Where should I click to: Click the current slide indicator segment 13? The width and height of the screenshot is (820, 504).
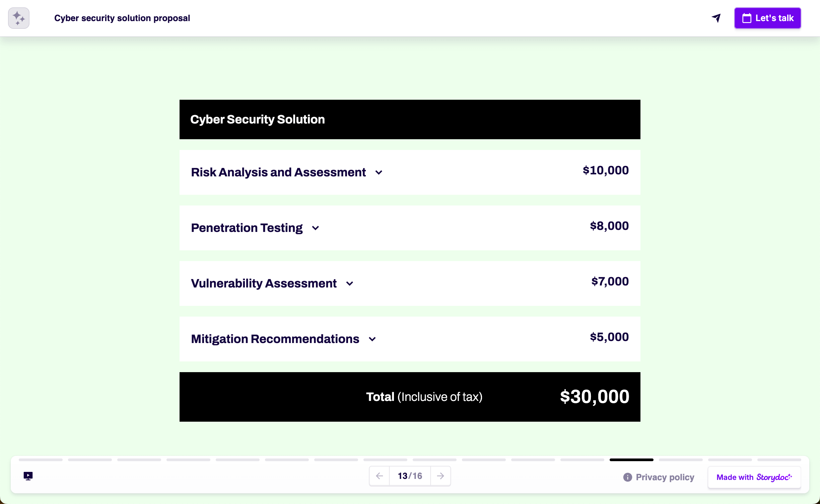click(632, 459)
